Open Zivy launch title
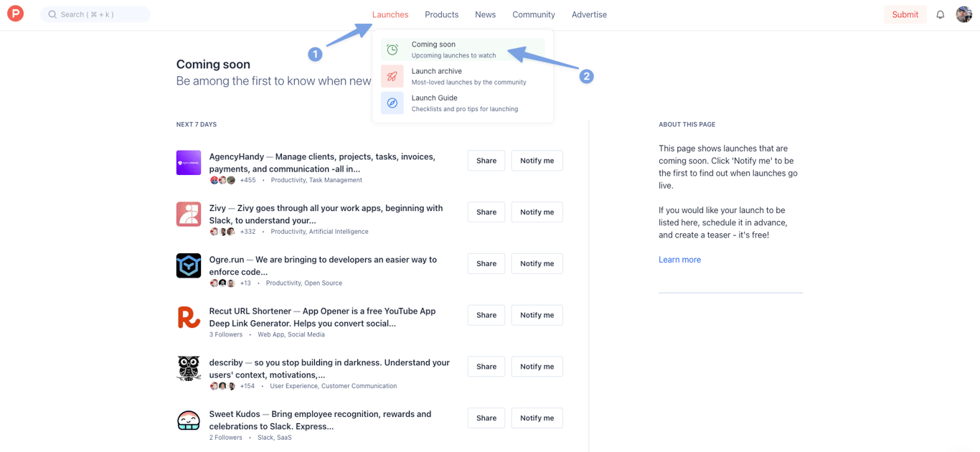 point(326,214)
